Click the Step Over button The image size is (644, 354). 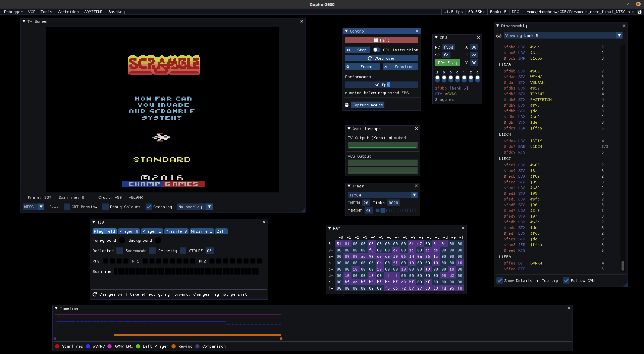(x=381, y=58)
